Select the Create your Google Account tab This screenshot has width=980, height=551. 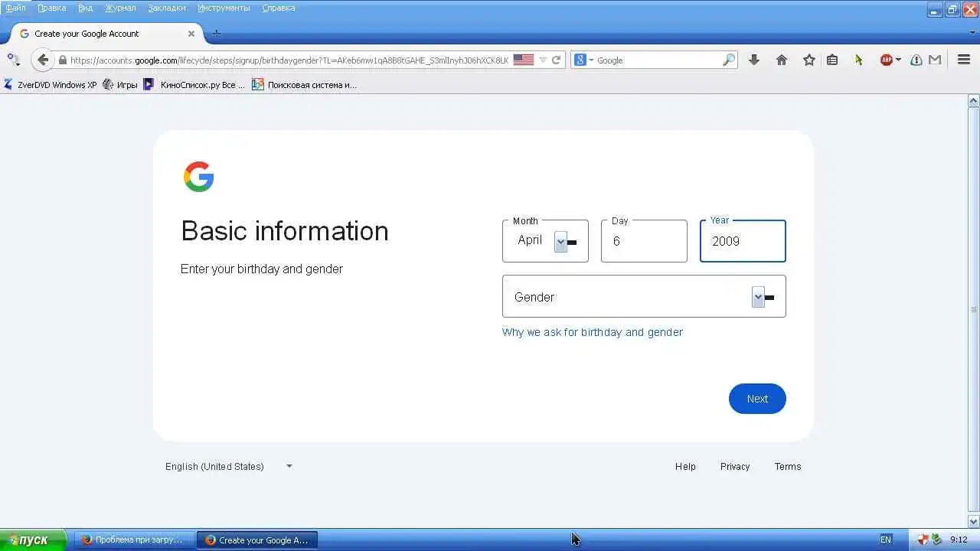[x=108, y=34]
